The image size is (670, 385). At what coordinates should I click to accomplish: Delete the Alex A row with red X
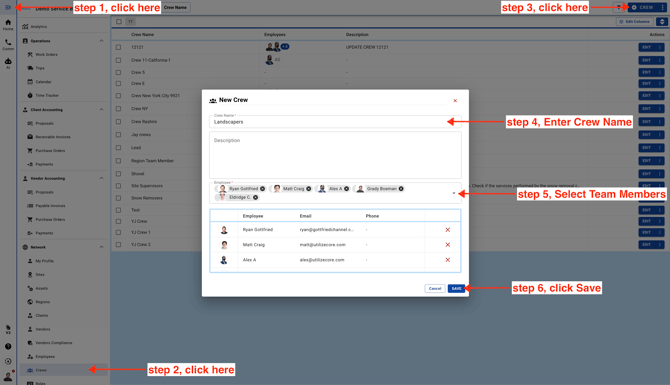pos(447,260)
